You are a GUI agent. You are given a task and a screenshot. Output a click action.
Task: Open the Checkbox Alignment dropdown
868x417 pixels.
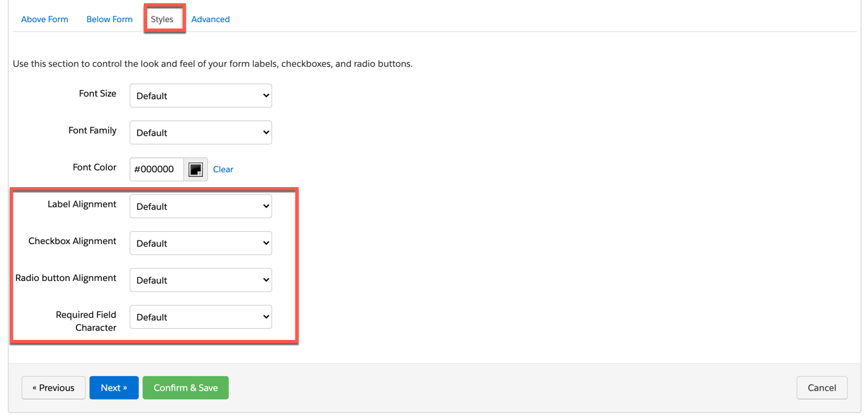tap(201, 243)
